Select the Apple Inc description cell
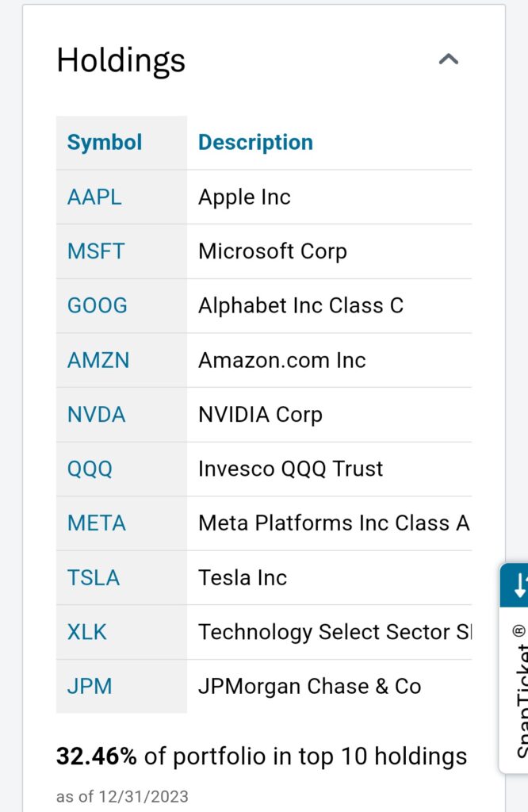Image resolution: width=528 pixels, height=812 pixels. 244,197
